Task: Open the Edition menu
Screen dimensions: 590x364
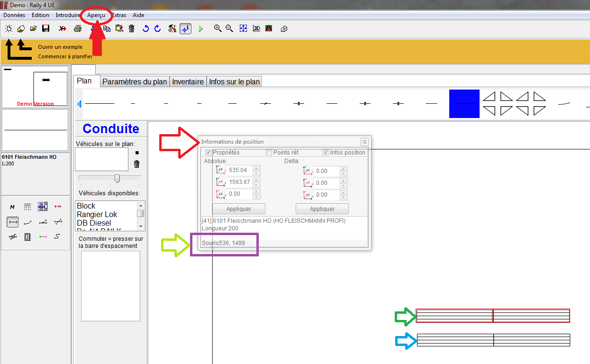Action: 40,15
